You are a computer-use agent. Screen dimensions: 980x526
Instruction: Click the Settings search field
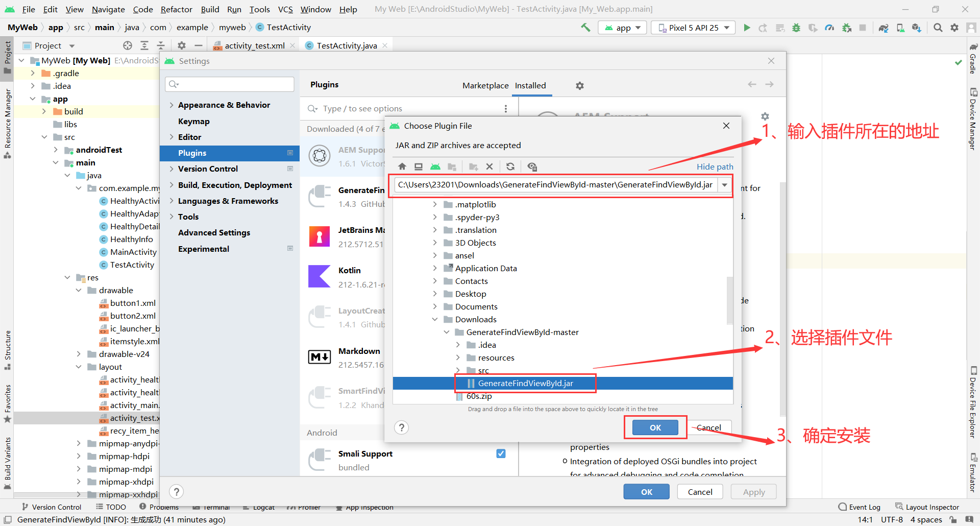(230, 84)
